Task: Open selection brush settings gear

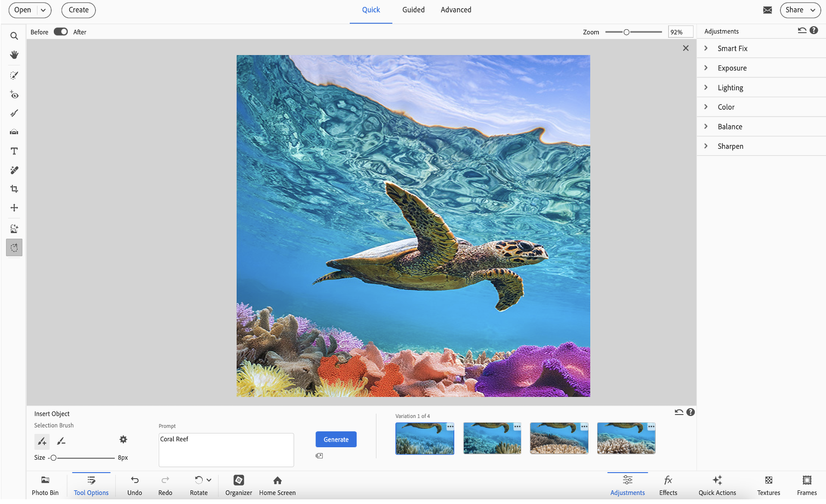Action: point(123,439)
